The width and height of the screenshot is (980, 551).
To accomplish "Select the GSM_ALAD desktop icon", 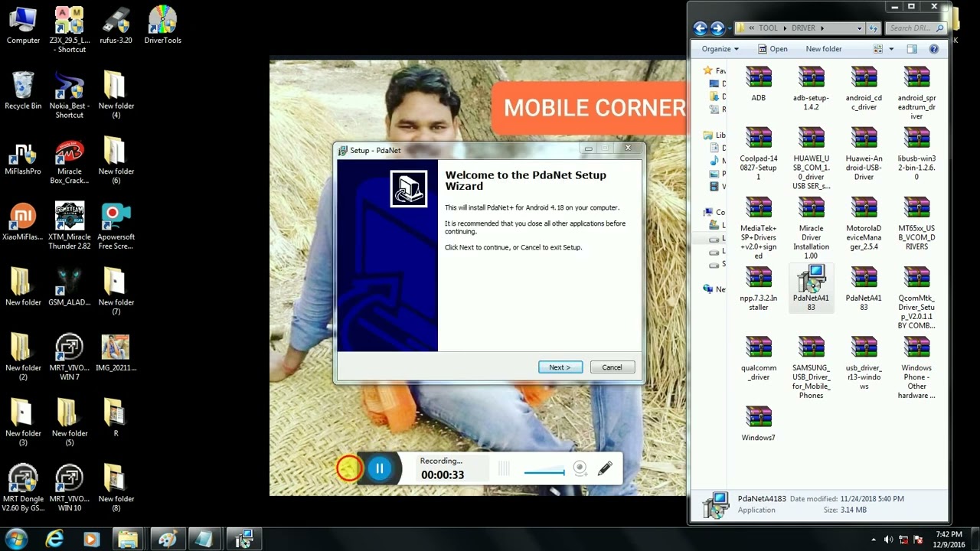I will coord(70,288).
